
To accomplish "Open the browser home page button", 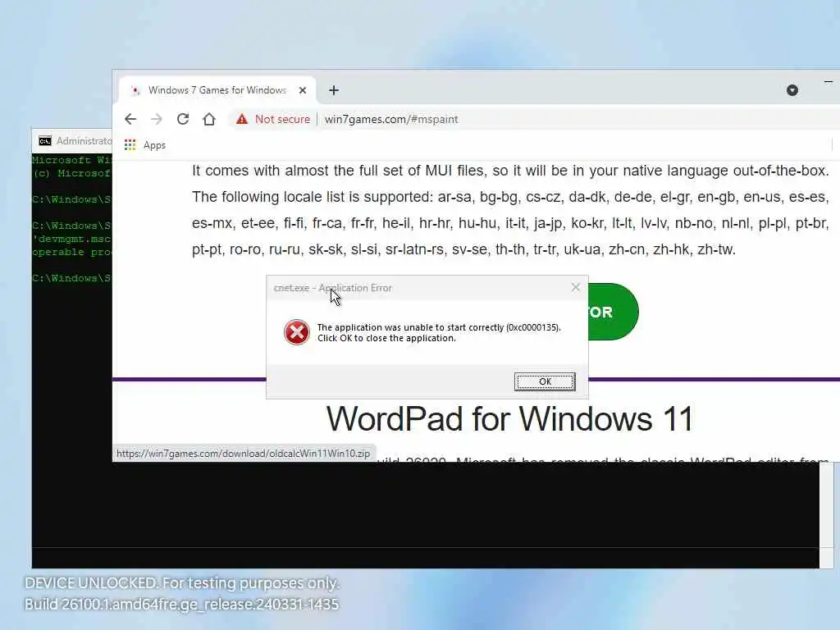I will coord(209,119).
